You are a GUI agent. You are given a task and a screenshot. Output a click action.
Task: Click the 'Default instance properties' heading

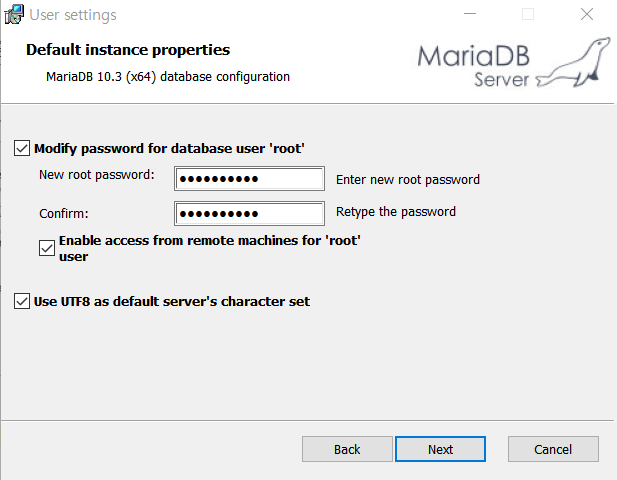coord(128,50)
